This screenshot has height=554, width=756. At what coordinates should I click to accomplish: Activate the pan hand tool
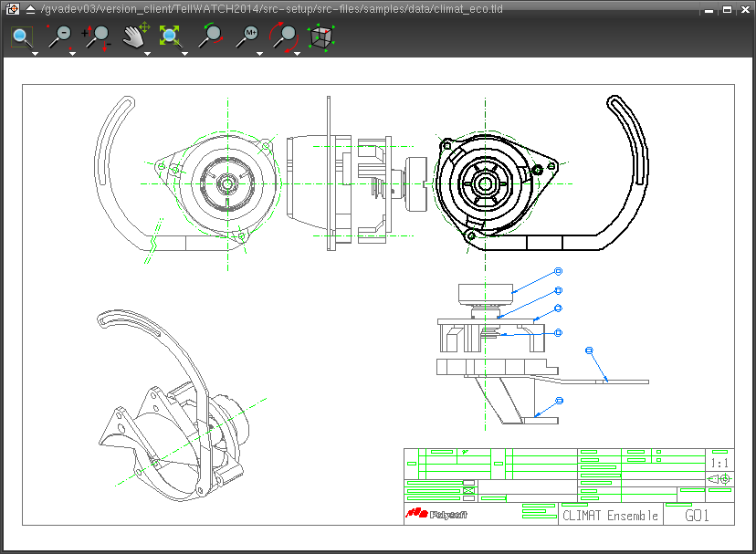click(135, 37)
